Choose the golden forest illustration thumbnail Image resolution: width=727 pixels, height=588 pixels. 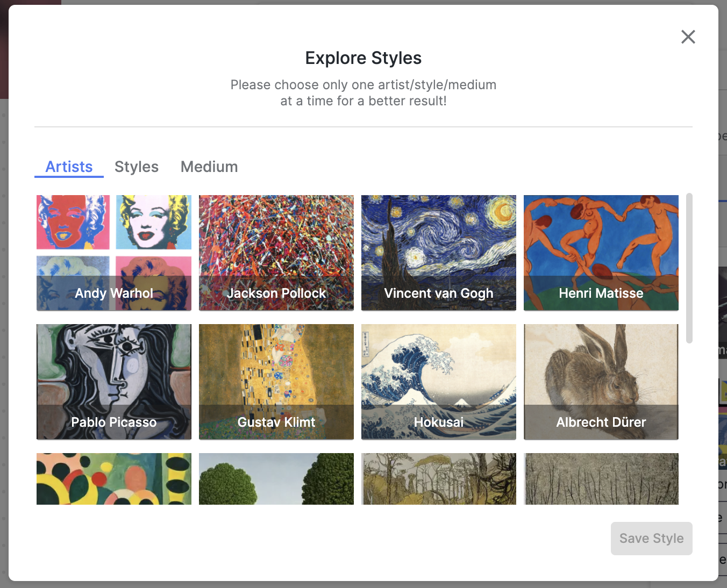pyautogui.click(x=439, y=479)
